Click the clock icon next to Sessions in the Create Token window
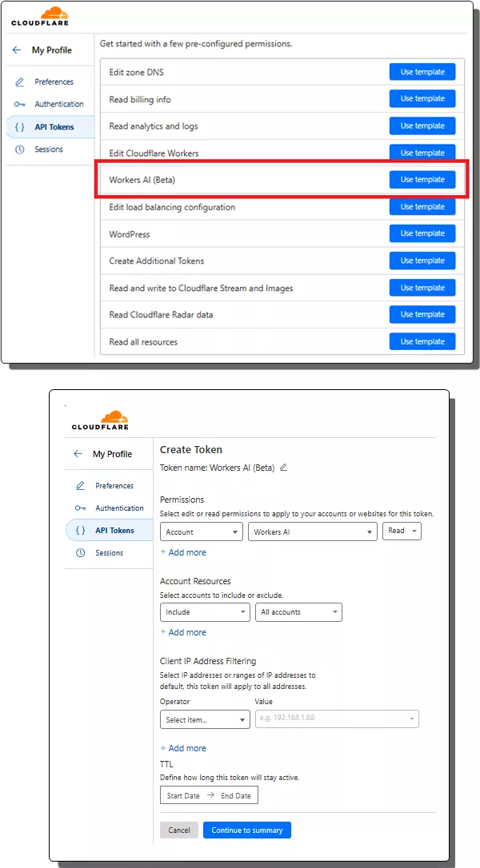The image size is (480, 868). click(x=80, y=553)
